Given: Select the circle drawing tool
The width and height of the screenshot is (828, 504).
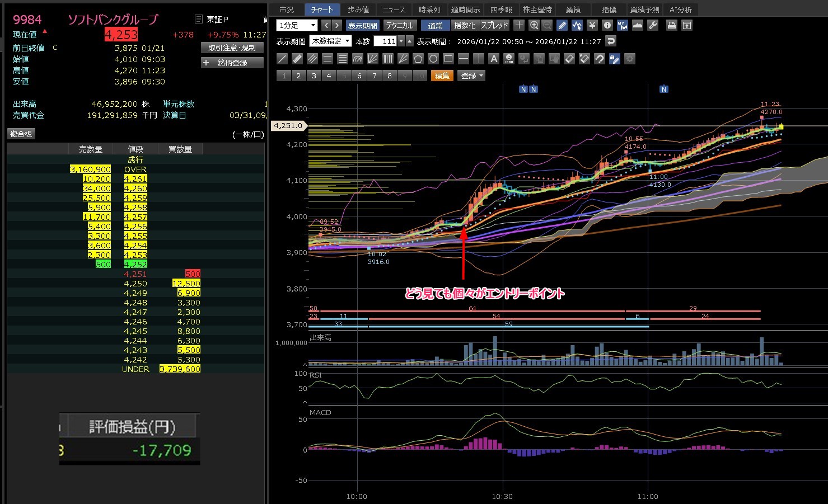Looking at the screenshot, I should point(433,59).
